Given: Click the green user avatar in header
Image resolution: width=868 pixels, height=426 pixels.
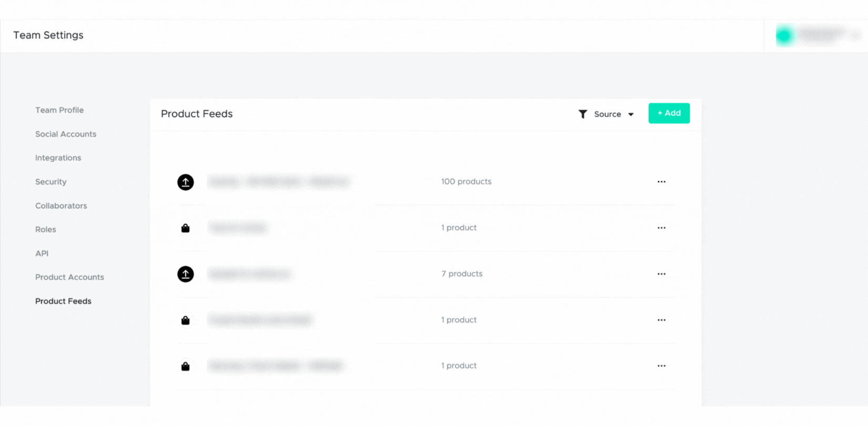Looking at the screenshot, I should point(784,35).
